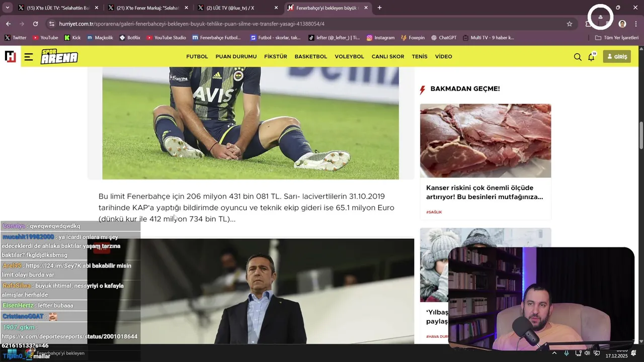Switch to the "(2) LÜE TV (@lue_tv) / X" tab
The width and height of the screenshot is (644, 362).
tap(237, 8)
